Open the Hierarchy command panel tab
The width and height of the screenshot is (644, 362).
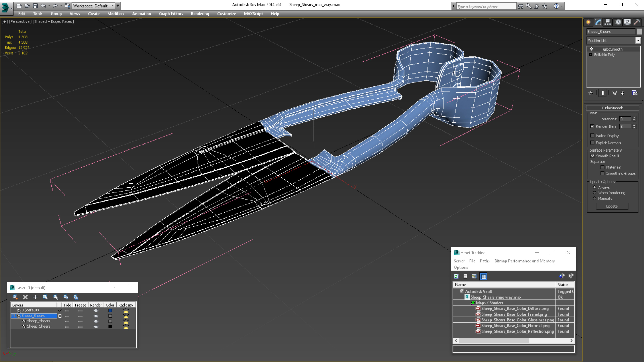pos(608,22)
